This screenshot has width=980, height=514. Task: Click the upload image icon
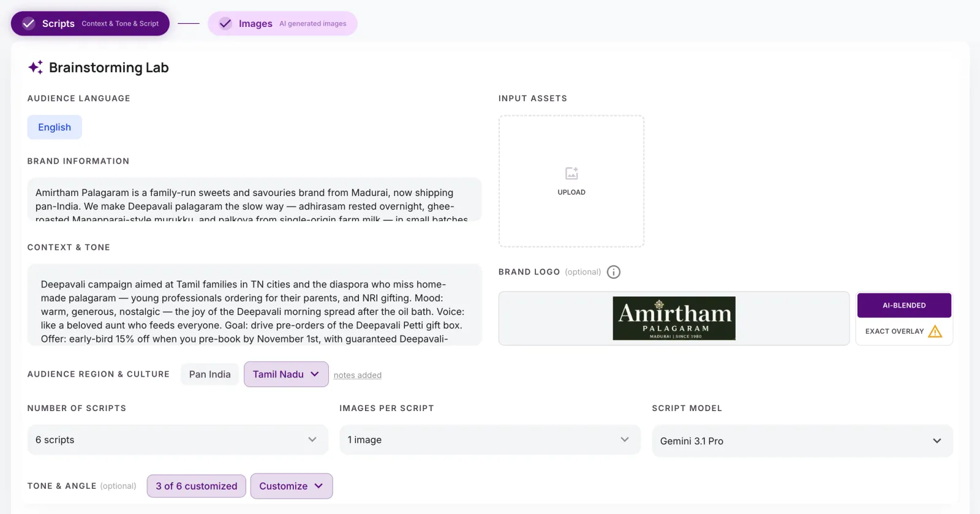pos(571,173)
